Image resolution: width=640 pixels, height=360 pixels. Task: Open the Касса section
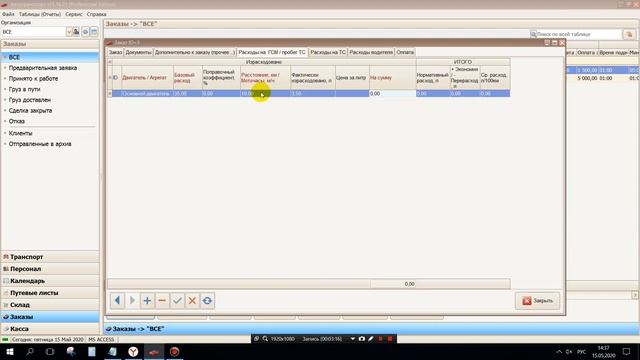[50, 329]
